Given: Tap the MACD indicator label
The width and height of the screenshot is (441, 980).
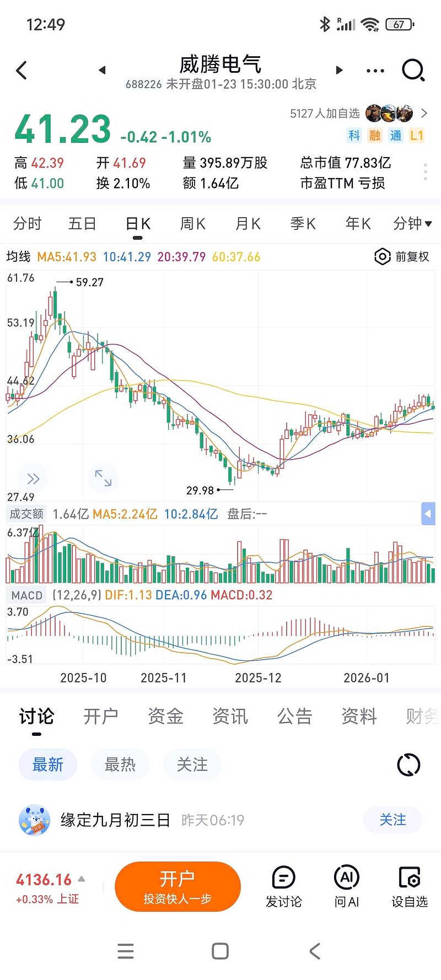Looking at the screenshot, I should pyautogui.click(x=27, y=595).
